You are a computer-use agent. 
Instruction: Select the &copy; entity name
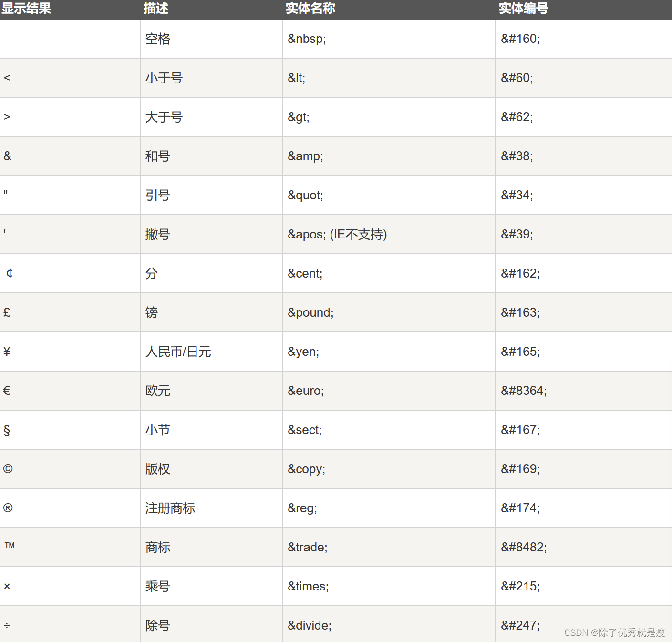306,469
